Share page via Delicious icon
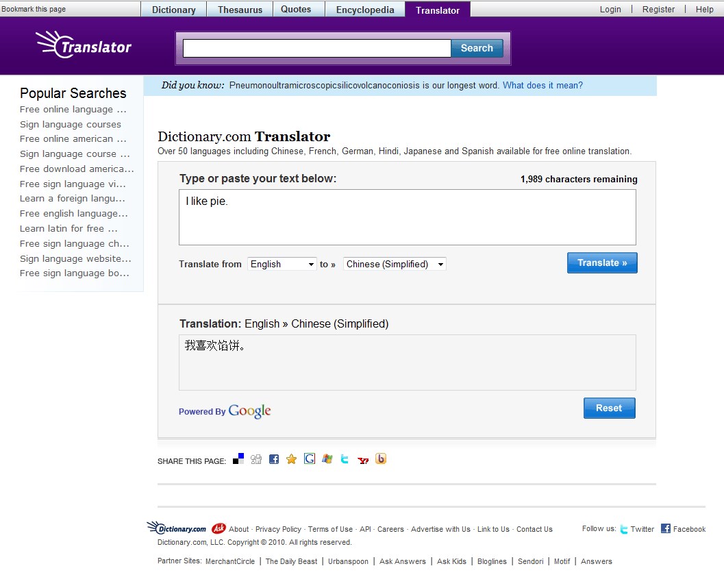This screenshot has height=588, width=724. tap(238, 458)
